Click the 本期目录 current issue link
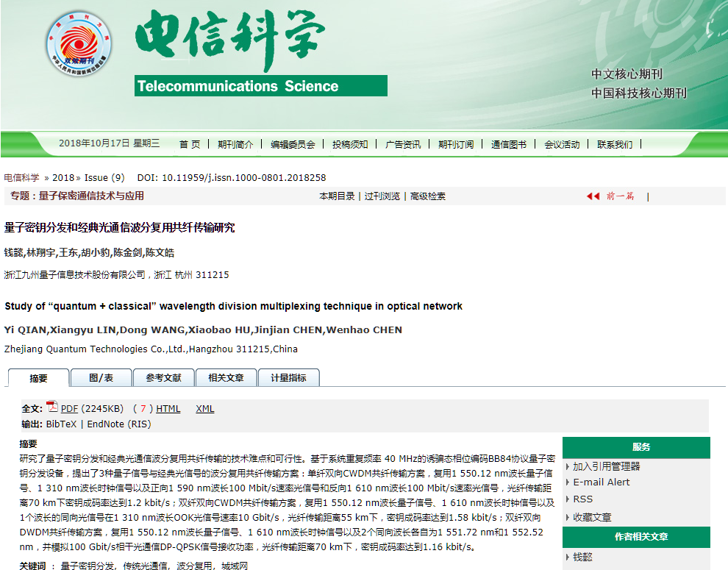This screenshot has width=728, height=570. coord(337,196)
